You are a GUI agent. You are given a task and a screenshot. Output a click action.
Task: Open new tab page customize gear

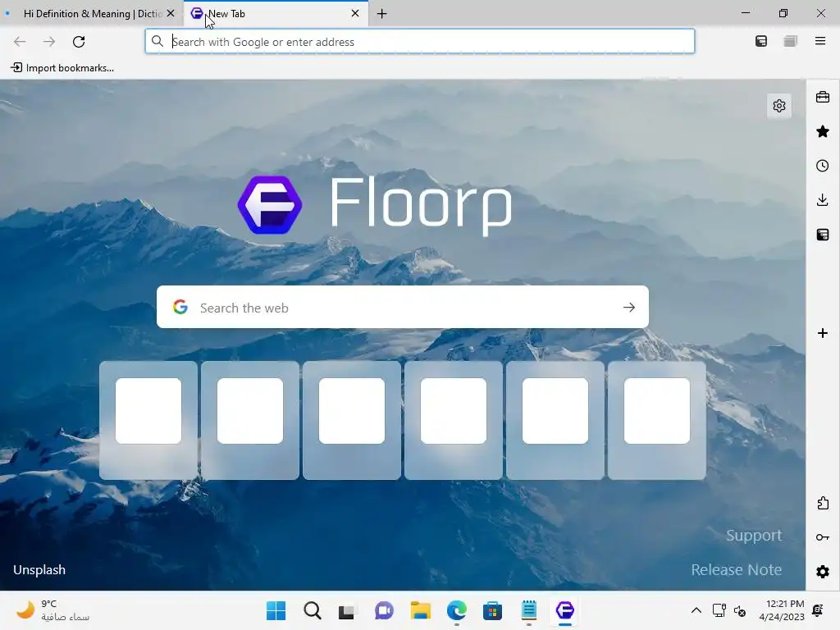pos(779,106)
